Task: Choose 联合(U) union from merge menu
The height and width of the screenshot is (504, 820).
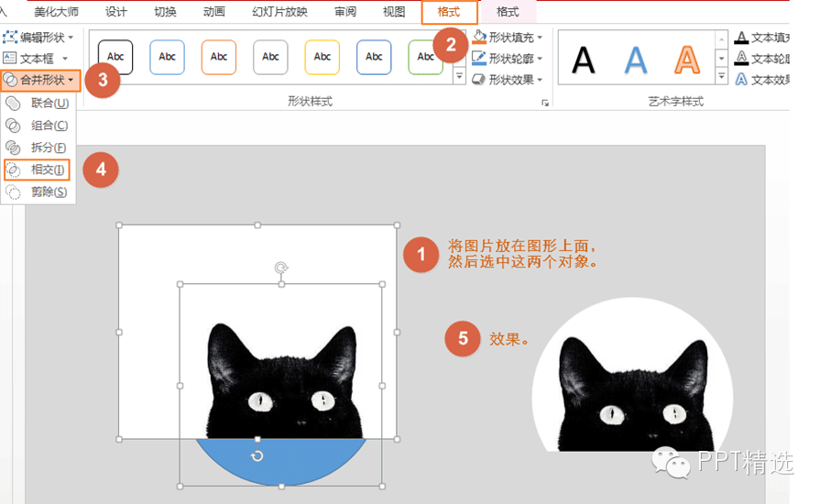Action: 38,103
